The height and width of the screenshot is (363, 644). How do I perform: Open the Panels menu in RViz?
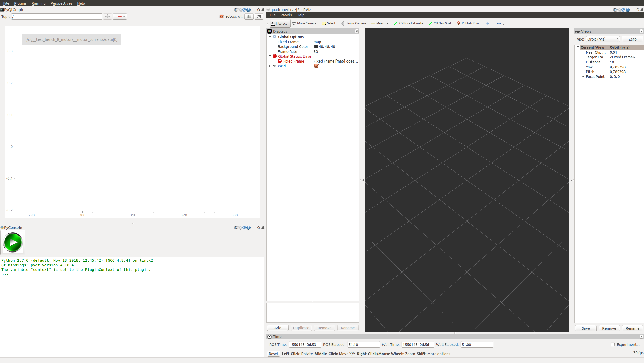coord(285,15)
